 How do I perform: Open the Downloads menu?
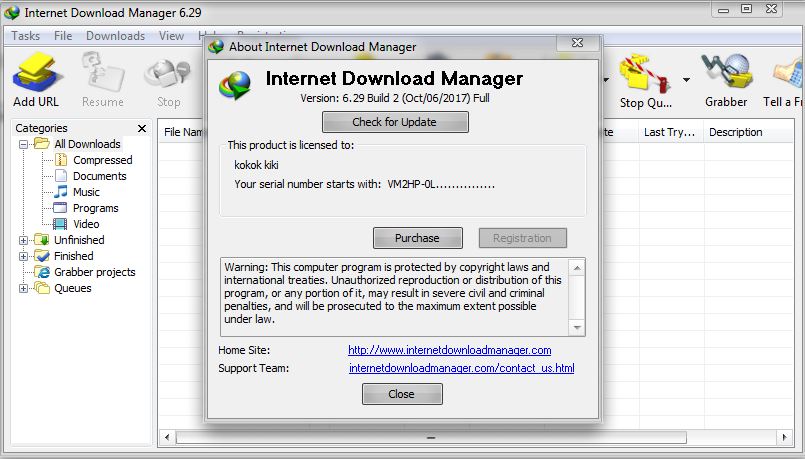tap(116, 36)
